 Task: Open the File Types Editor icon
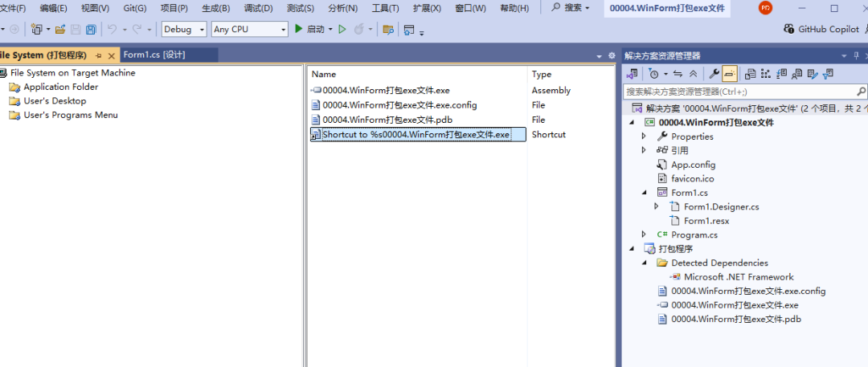coord(782,74)
